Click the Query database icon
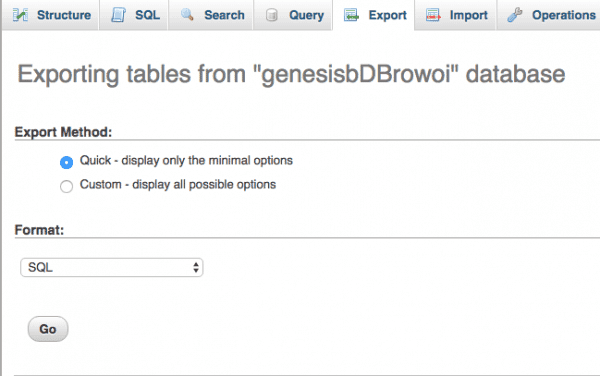 pyautogui.click(x=272, y=15)
